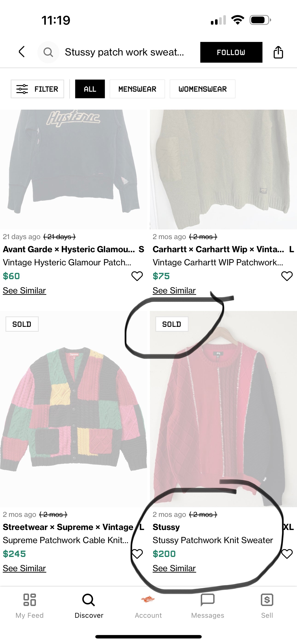The height and width of the screenshot is (644, 297).
Task: Tap the Stussy patch work search field
Action: (124, 52)
